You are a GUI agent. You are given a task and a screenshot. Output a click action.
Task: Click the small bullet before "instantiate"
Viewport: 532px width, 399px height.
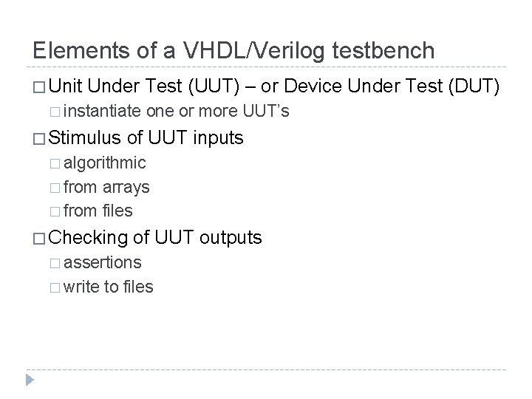coord(56,112)
